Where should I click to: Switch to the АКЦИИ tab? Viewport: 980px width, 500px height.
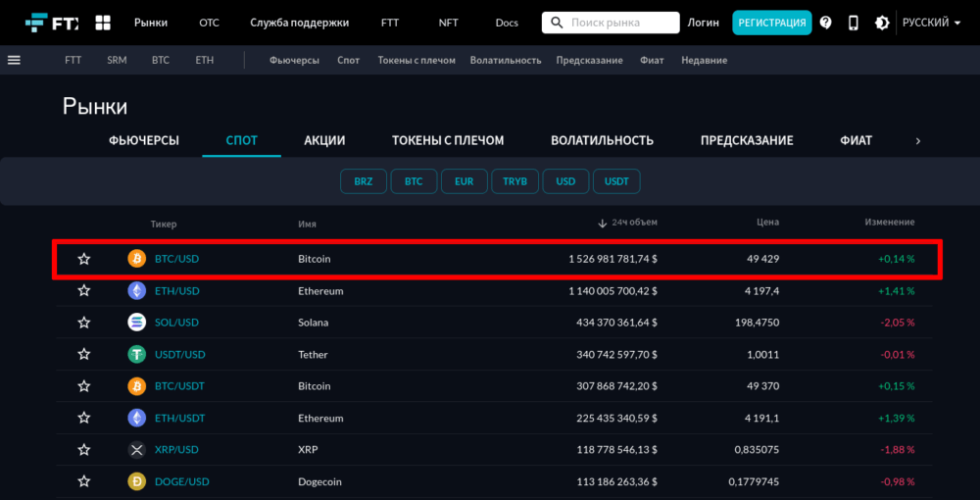coord(324,140)
